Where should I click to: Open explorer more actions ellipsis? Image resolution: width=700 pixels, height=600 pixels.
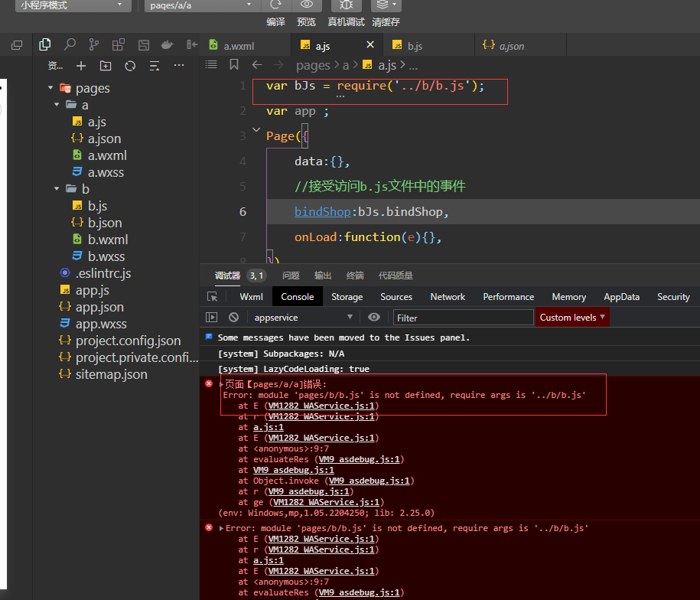[179, 66]
